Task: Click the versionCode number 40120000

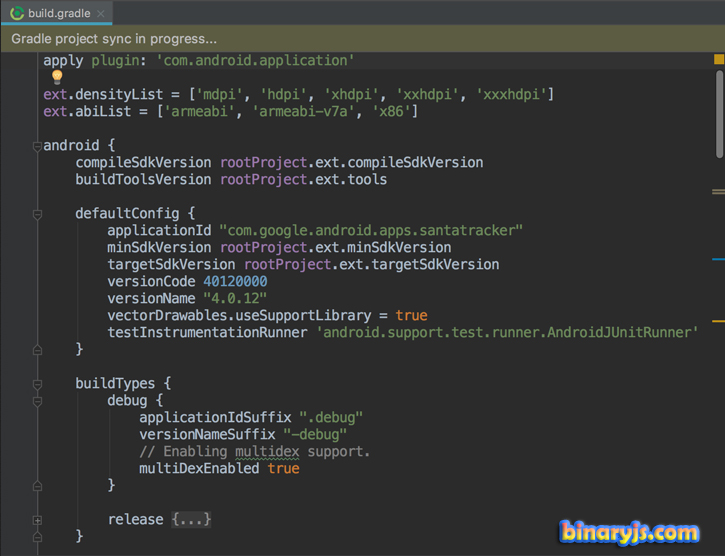Action: coord(235,281)
